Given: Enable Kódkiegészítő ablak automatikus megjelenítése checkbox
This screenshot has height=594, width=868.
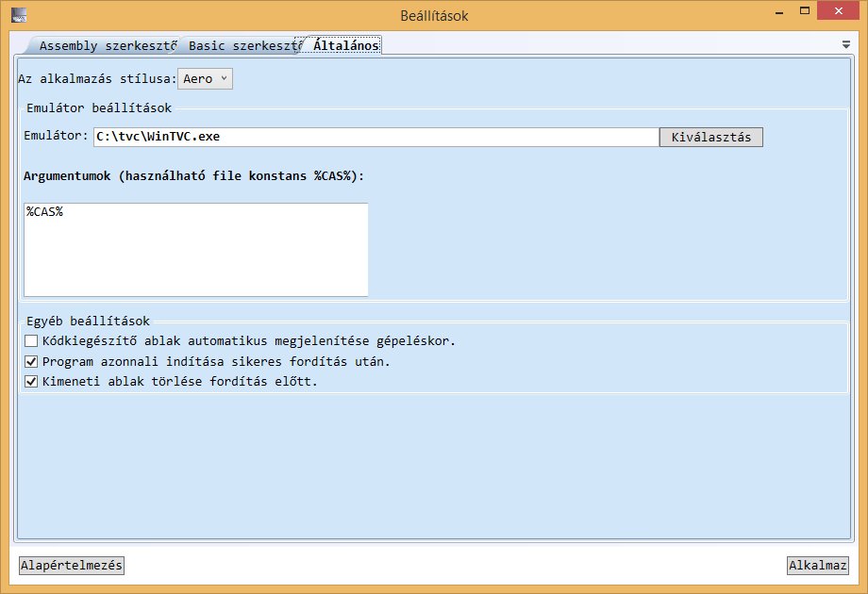Looking at the screenshot, I should coord(31,340).
